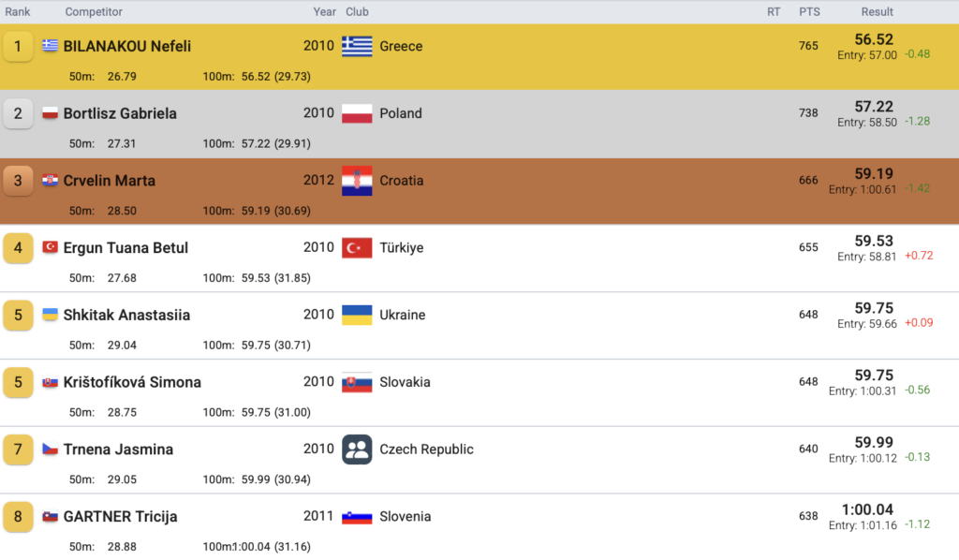959x560 pixels.
Task: Click the Slovakia club flag icon
Action: (x=357, y=382)
